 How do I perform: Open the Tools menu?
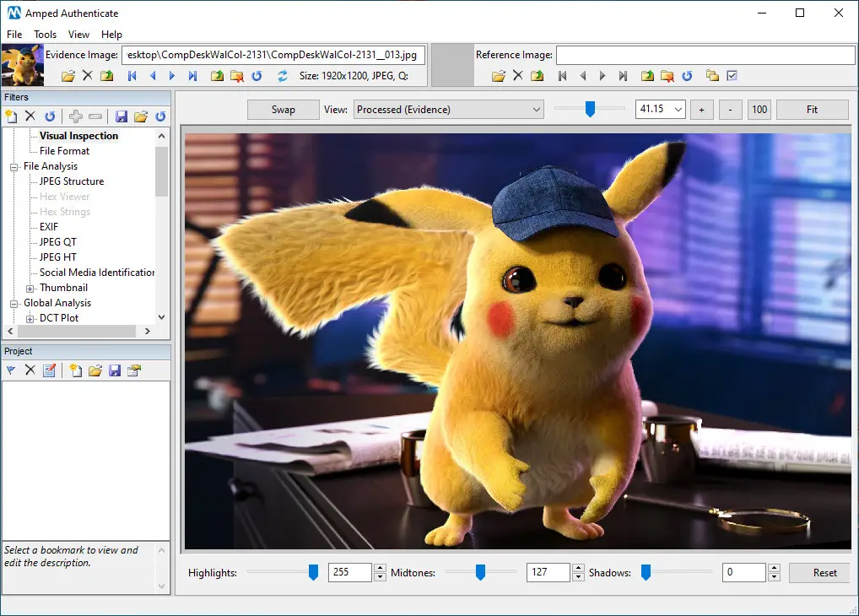(45, 35)
